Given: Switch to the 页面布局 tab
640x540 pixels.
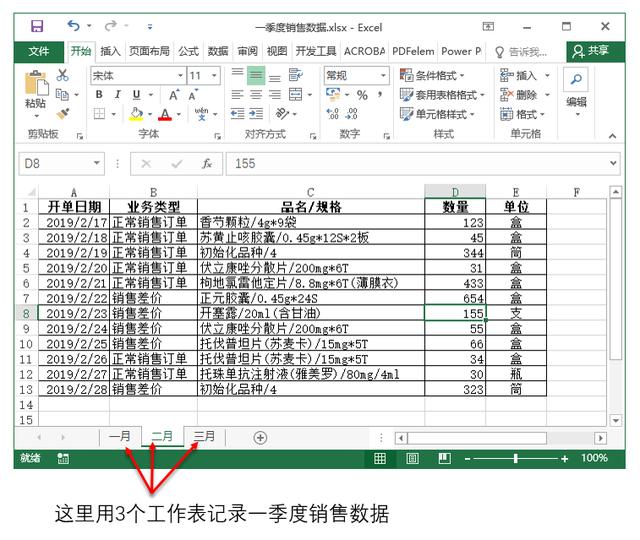Looking at the screenshot, I should pyautogui.click(x=149, y=51).
